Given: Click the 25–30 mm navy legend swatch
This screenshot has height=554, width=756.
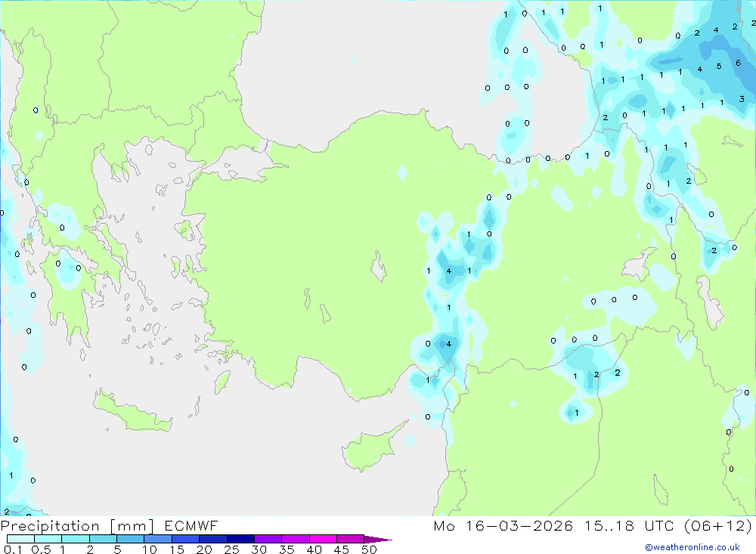Looking at the screenshot, I should tap(240, 539).
